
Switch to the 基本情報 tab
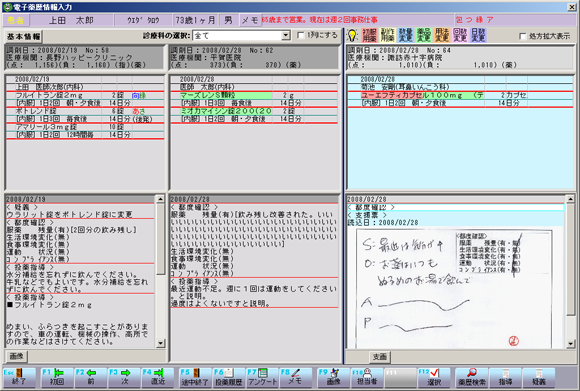[24, 37]
